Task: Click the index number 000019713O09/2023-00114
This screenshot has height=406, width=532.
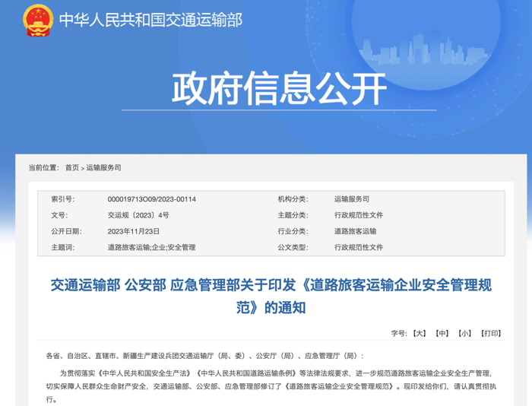Action: click(x=152, y=199)
